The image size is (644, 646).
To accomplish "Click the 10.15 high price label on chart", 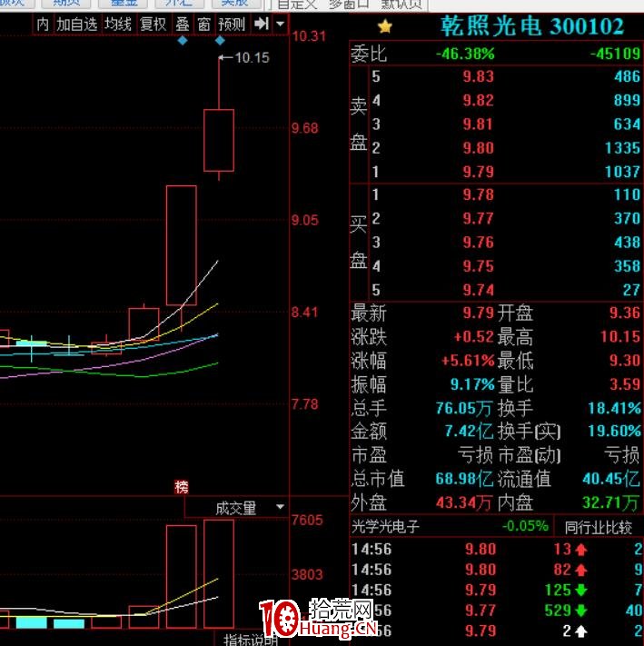I will click(252, 57).
